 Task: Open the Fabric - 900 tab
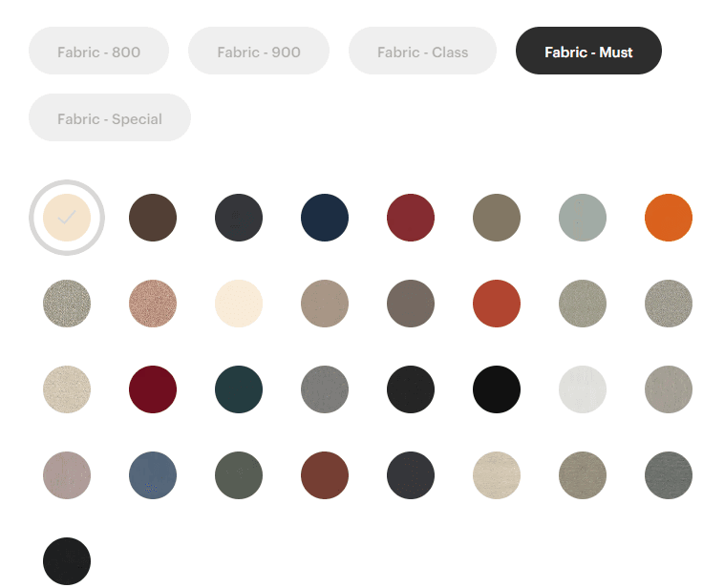[x=258, y=52]
